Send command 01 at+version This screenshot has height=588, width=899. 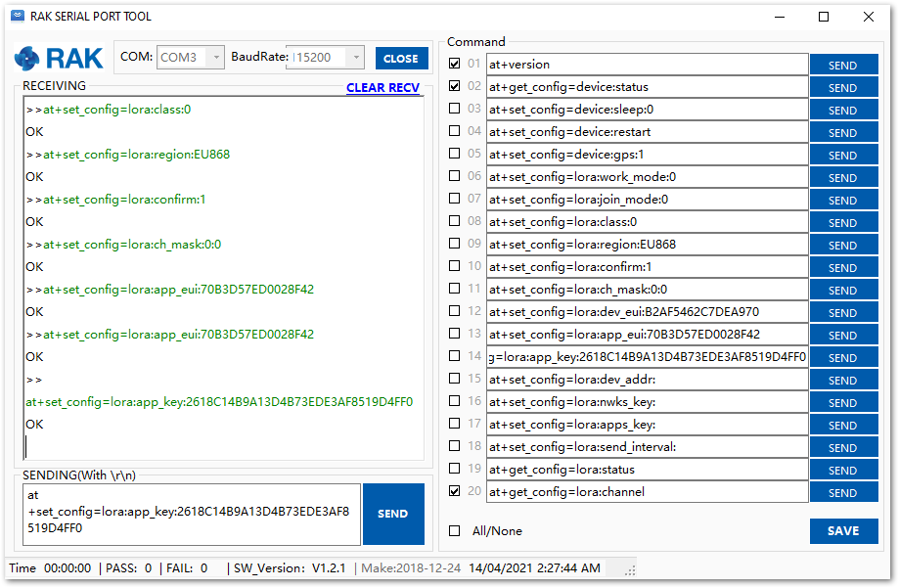click(x=843, y=65)
